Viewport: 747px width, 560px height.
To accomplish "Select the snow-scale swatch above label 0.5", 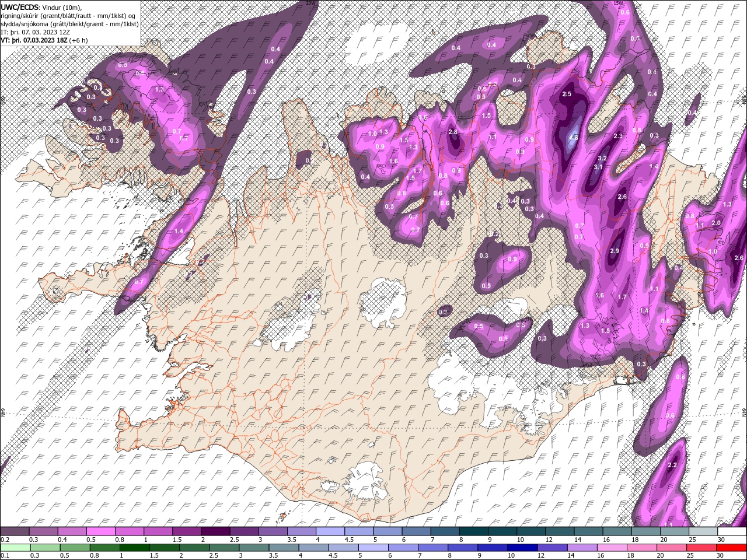I will click(x=101, y=531).
